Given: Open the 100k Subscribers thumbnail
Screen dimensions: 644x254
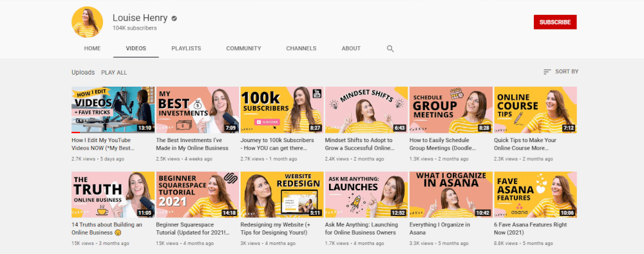Looking at the screenshot, I should (282, 110).
